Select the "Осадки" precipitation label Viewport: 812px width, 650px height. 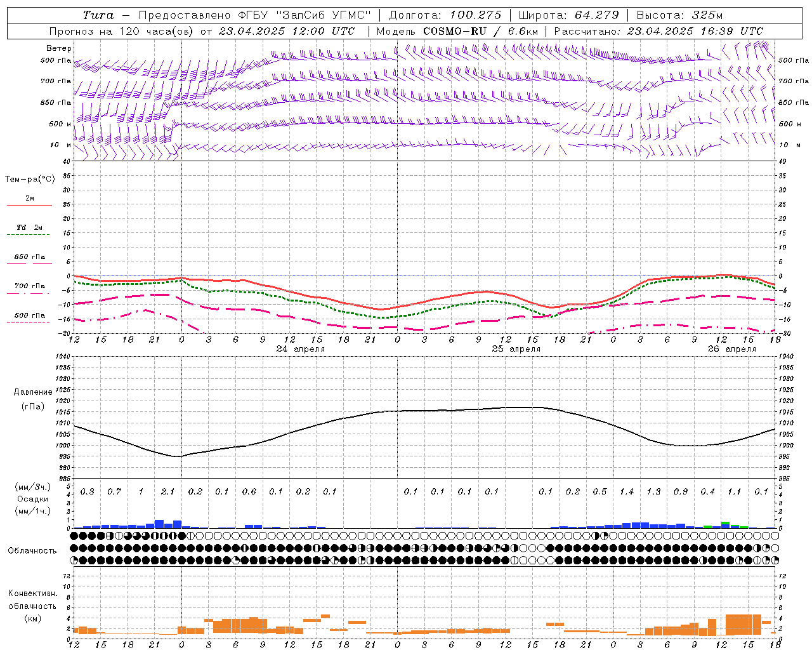[x=33, y=499]
